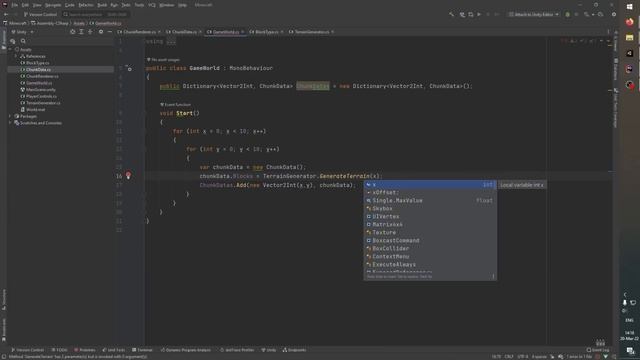The width and height of the screenshot is (640, 360).
Task: Click the Collapse All icon in Explorer
Action: tap(90, 32)
